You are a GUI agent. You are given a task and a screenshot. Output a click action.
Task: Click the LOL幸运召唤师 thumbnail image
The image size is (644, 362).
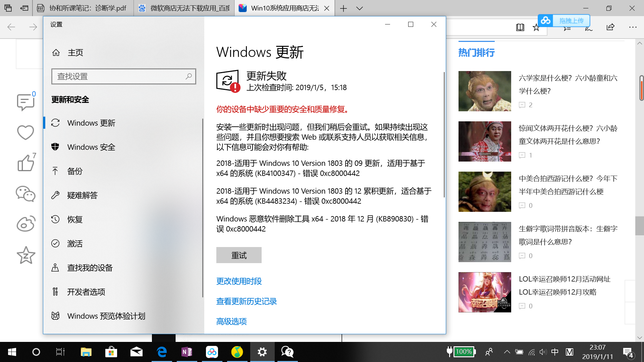point(485,292)
